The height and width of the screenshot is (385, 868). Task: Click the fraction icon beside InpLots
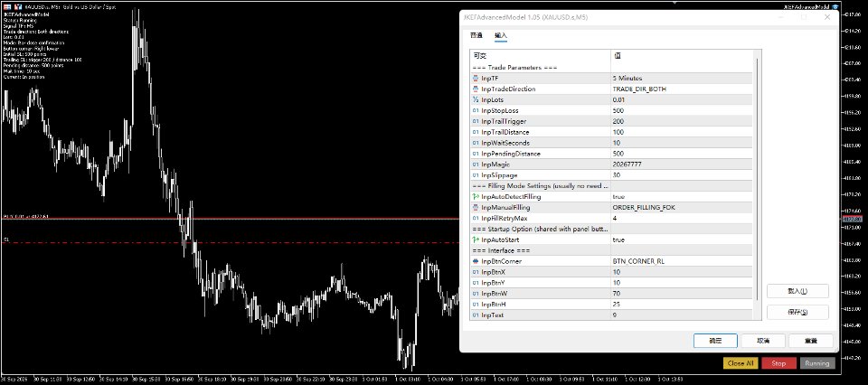476,99
